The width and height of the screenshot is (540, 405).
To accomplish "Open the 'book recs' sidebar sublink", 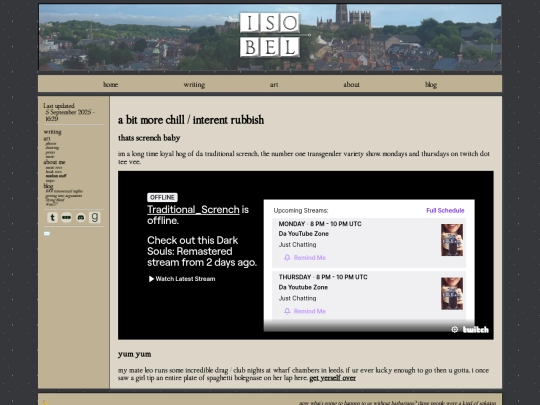I will 54,172.
